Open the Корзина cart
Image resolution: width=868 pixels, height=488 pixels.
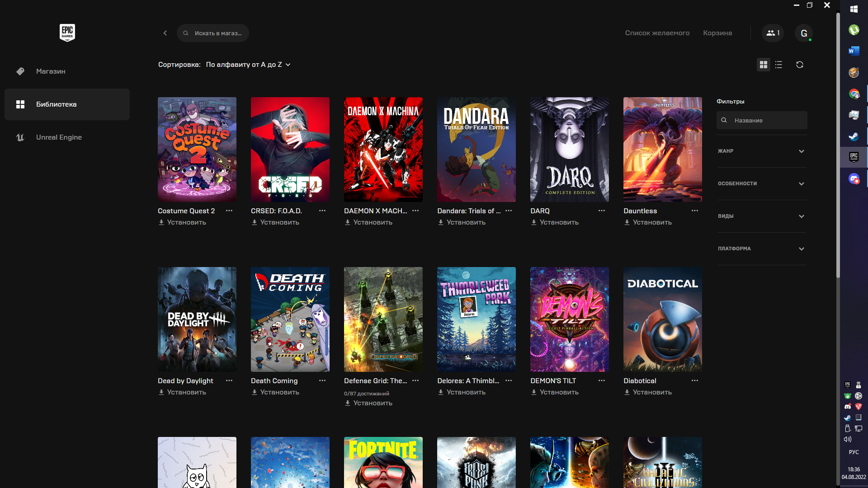[x=717, y=33]
